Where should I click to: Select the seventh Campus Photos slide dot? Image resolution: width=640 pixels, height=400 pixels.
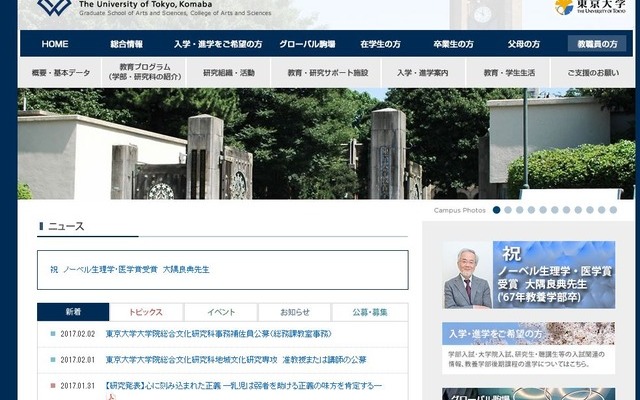[567, 210]
